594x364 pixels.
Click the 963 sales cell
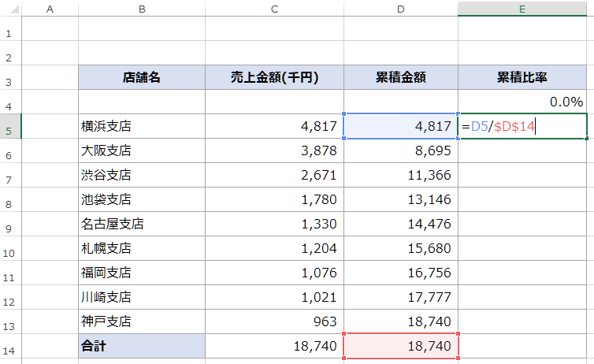click(275, 321)
